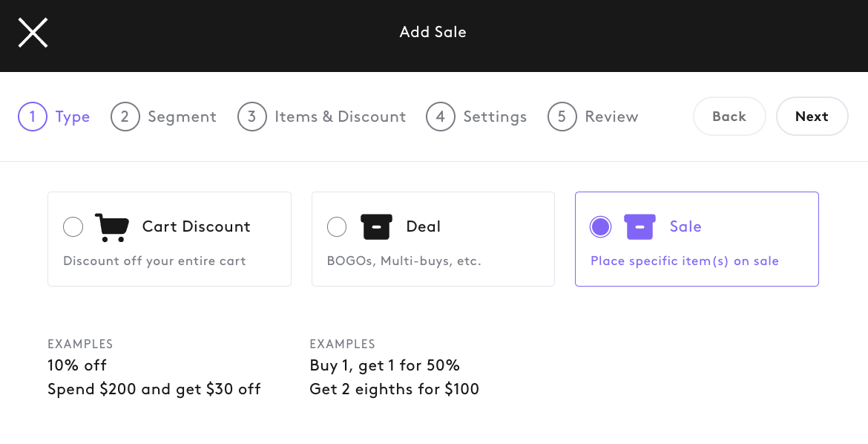Open the Settings step label
The width and height of the screenshot is (868, 444).
coord(495,117)
